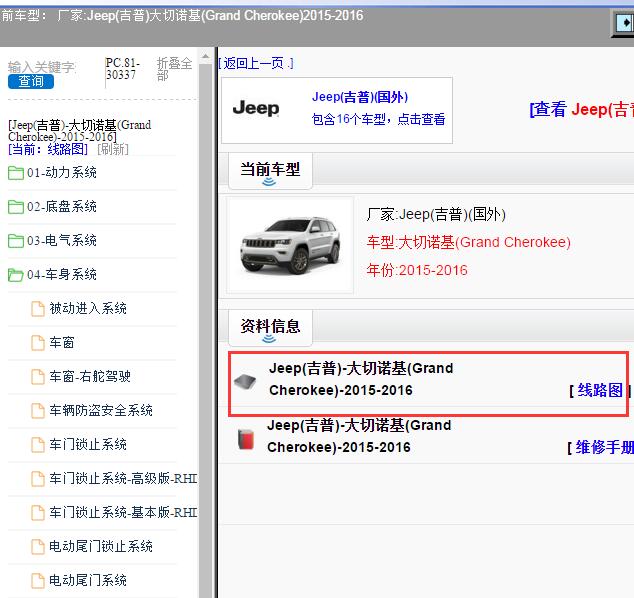
Task: Click the page icon next to 车门锁止系统-基本版
Action: pos(38,513)
